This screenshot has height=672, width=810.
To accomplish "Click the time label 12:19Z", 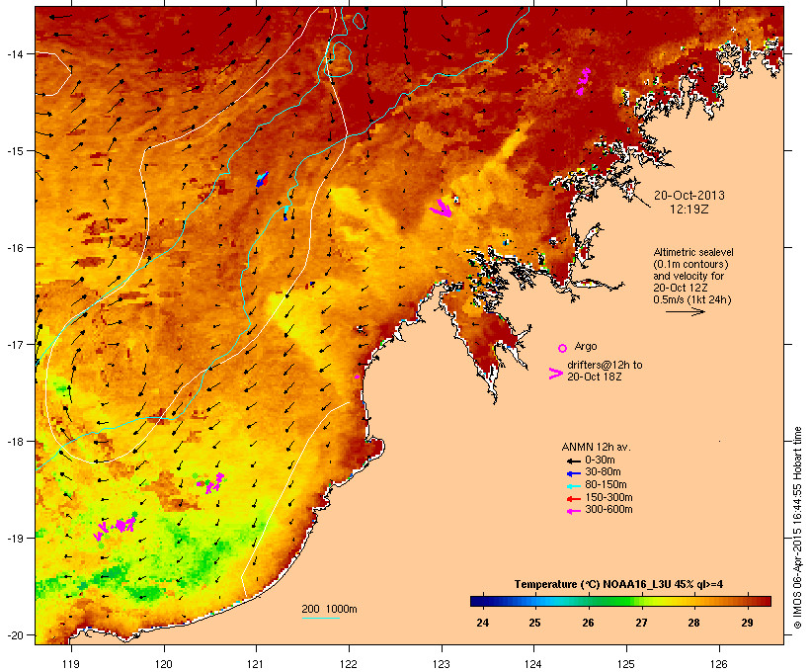I will tap(689, 210).
